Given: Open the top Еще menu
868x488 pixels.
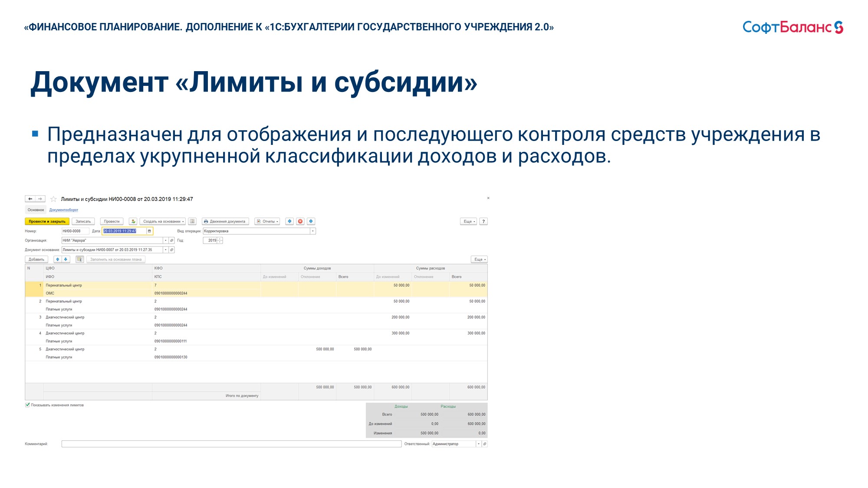Looking at the screenshot, I should coord(469,221).
